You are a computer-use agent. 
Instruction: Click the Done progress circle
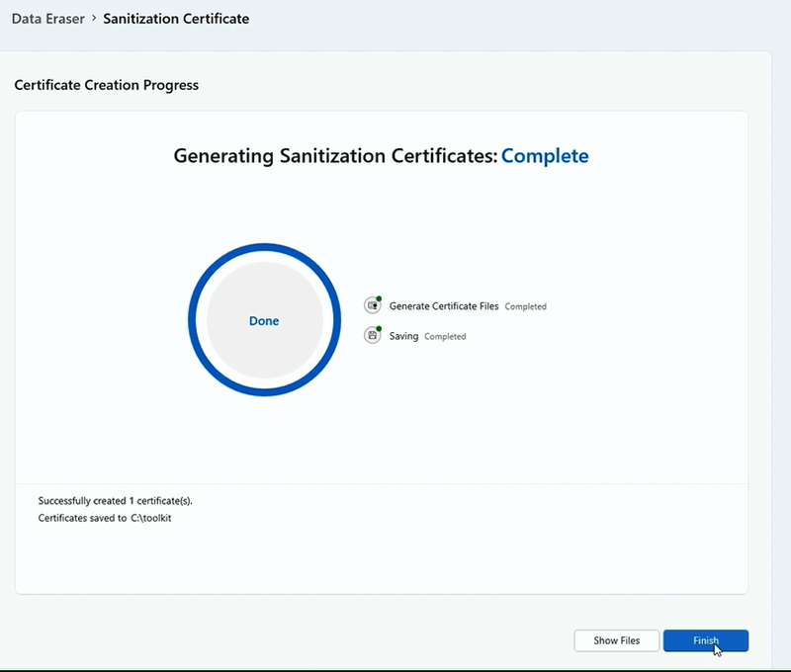[263, 320]
